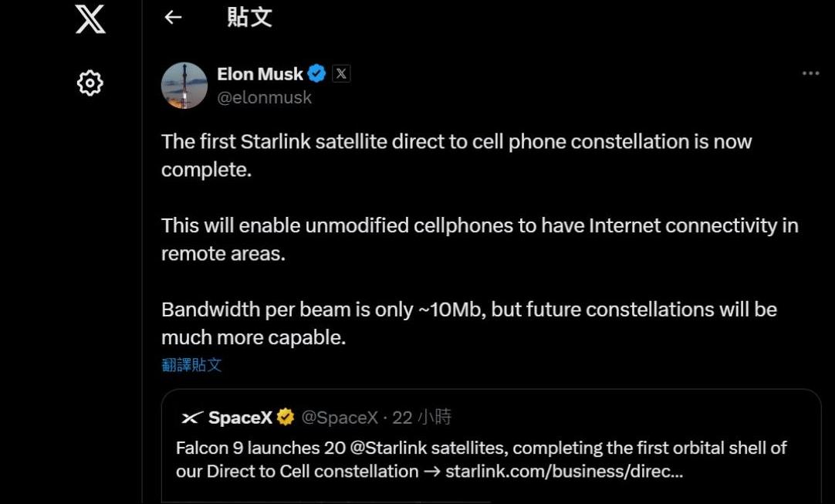Click the Elon Musk display name

tap(260, 74)
